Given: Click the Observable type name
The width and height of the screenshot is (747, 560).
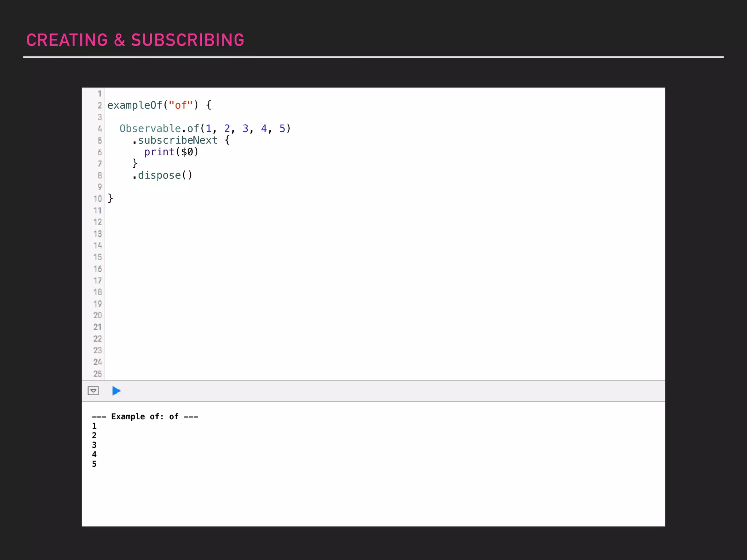Looking at the screenshot, I should pos(150,129).
